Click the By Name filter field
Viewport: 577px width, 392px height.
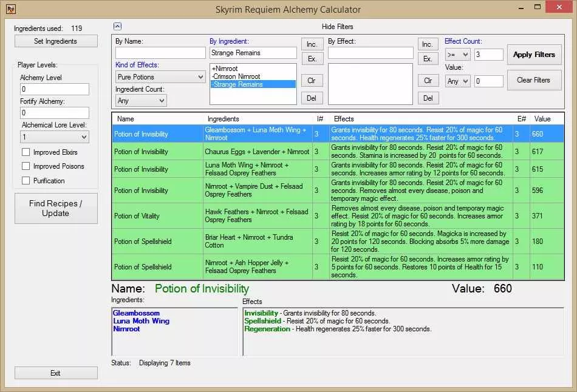160,53
